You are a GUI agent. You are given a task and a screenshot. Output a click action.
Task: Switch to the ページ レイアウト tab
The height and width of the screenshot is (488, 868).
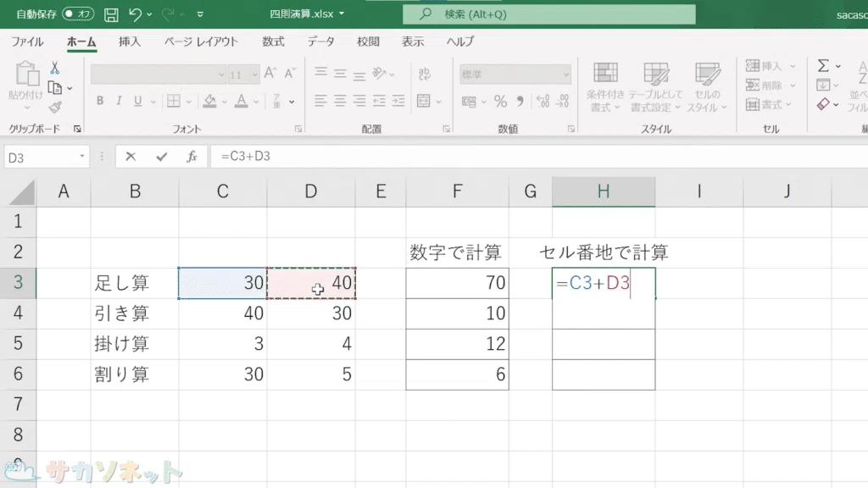click(201, 42)
